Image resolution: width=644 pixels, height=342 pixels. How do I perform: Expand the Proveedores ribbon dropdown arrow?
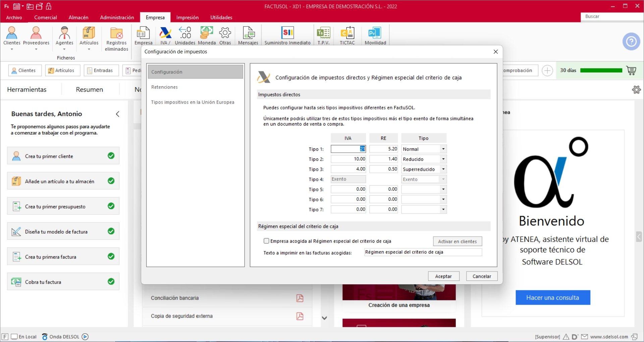tap(36, 49)
